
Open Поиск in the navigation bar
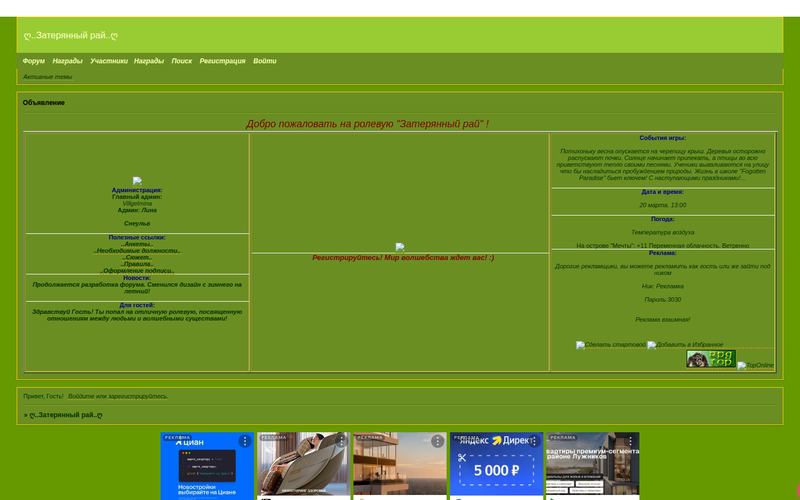point(181,61)
